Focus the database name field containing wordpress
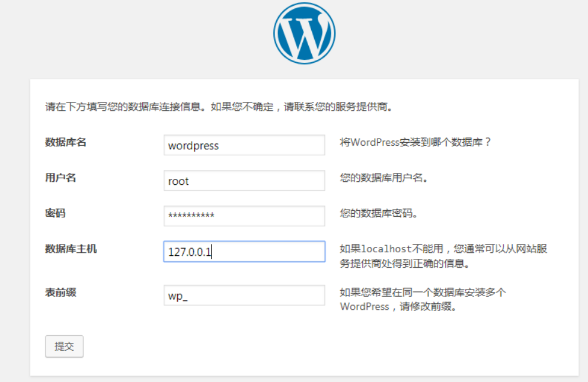 point(244,145)
